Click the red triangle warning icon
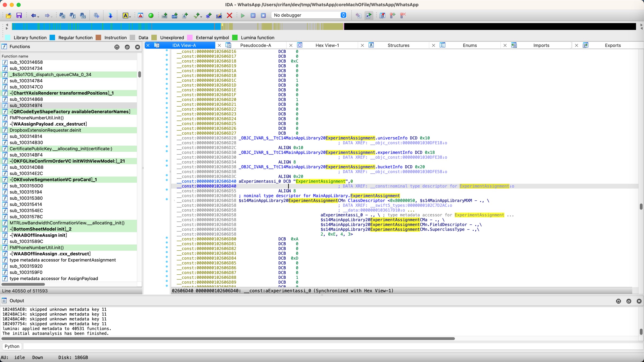644x362 pixels. [x=140, y=15]
